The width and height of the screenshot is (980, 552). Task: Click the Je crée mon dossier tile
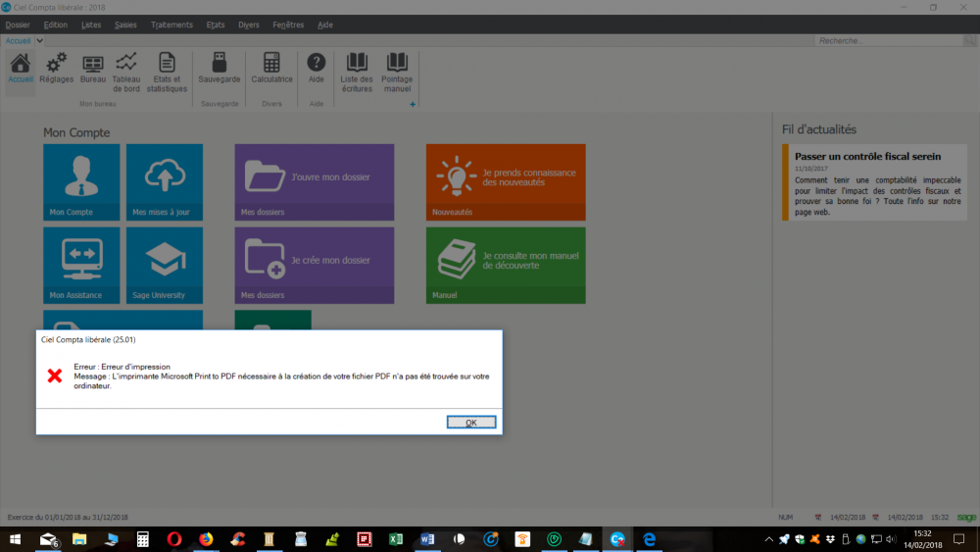point(315,265)
